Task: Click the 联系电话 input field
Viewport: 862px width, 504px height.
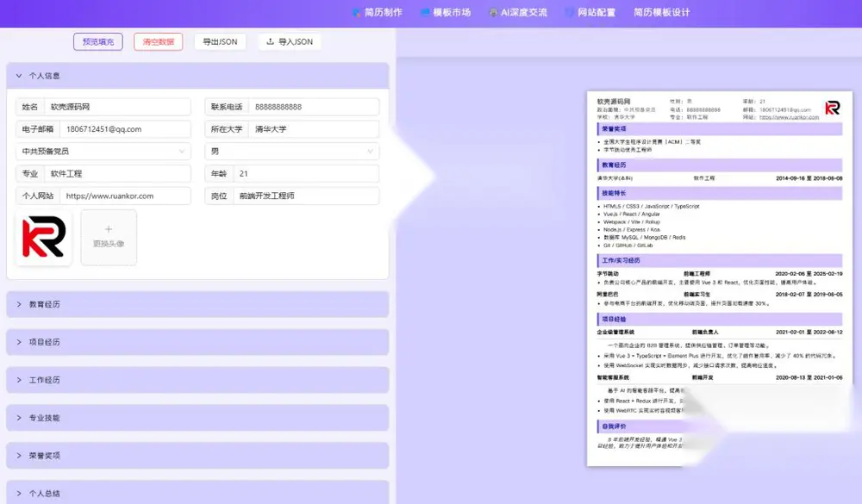Action: (314, 107)
